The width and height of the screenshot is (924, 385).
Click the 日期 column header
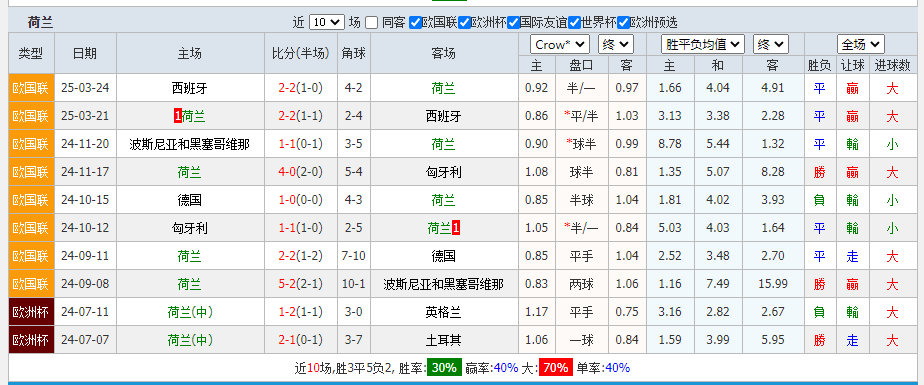coord(85,53)
